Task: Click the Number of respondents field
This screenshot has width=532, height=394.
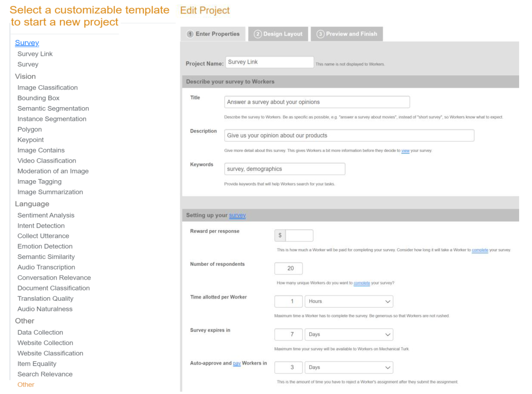Action: [289, 268]
